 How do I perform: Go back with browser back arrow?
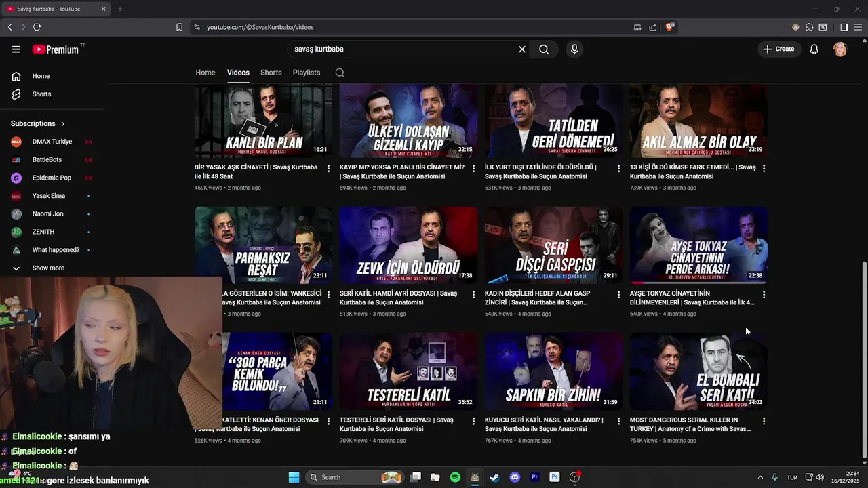pos(9,27)
